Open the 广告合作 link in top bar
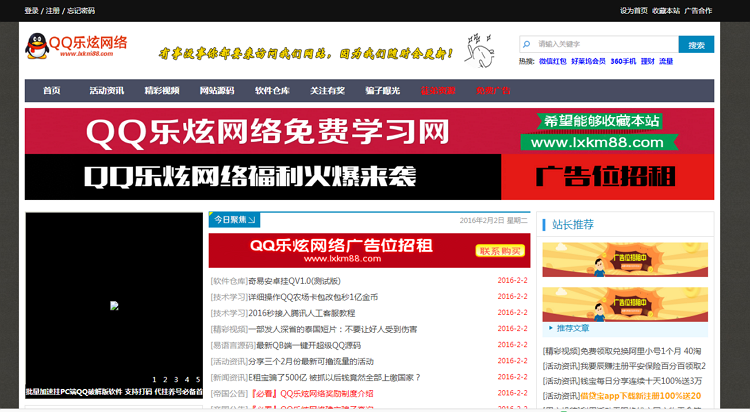750x412 pixels. [698, 11]
